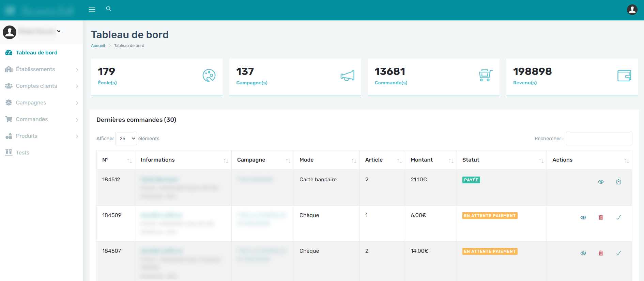This screenshot has height=281, width=644.
Task: Select Tableau de bord in sidebar
Action: click(x=36, y=53)
